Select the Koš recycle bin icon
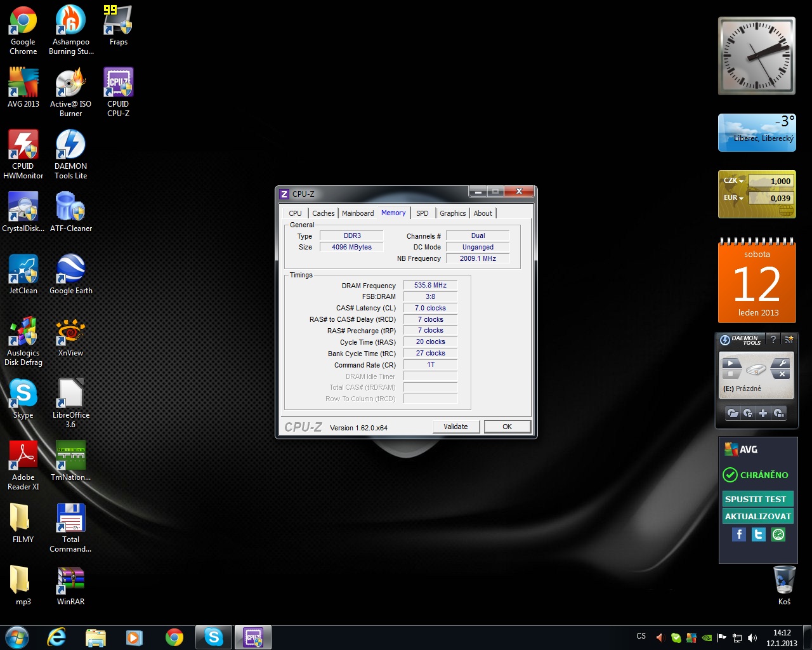This screenshot has width=812, height=650. pos(785,585)
